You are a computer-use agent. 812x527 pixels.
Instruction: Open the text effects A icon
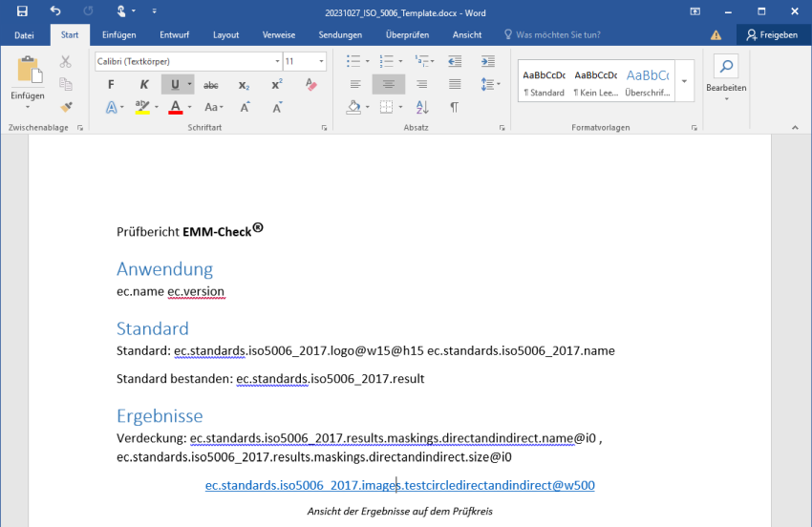point(111,107)
